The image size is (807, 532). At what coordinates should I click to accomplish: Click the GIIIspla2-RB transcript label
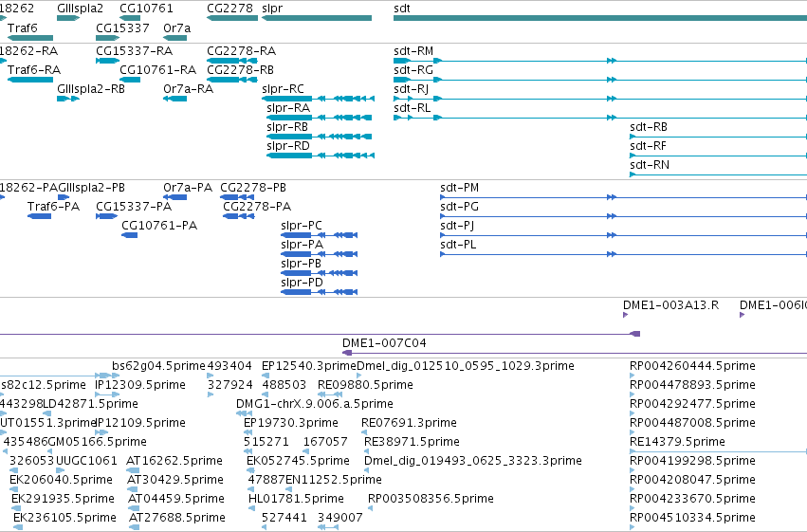(91, 88)
